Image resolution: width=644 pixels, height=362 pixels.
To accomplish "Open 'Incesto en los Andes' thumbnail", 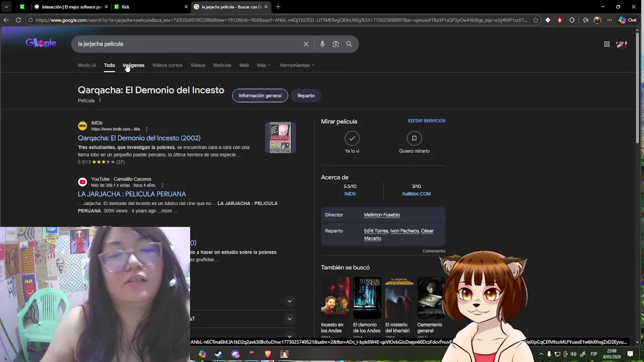I will tap(335, 298).
